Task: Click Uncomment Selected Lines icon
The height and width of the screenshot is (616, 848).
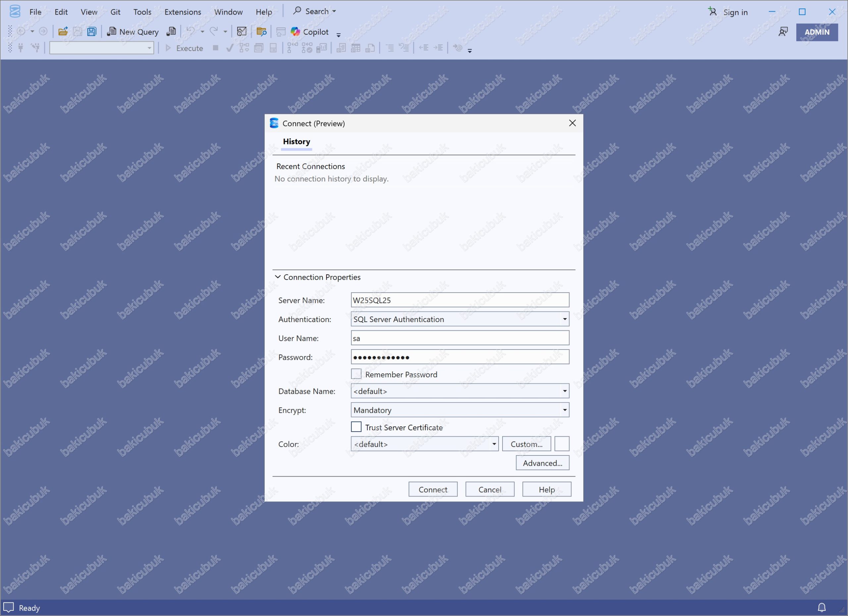Action: click(404, 48)
